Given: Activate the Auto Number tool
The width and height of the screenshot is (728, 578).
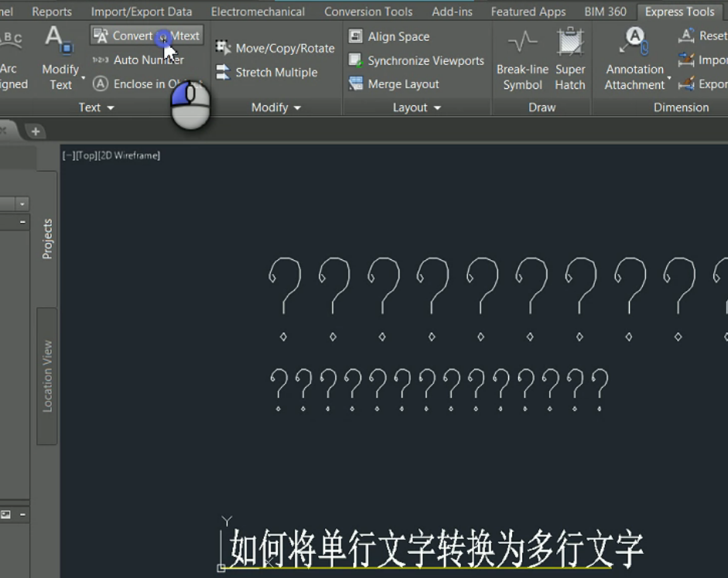Looking at the screenshot, I should click(149, 60).
